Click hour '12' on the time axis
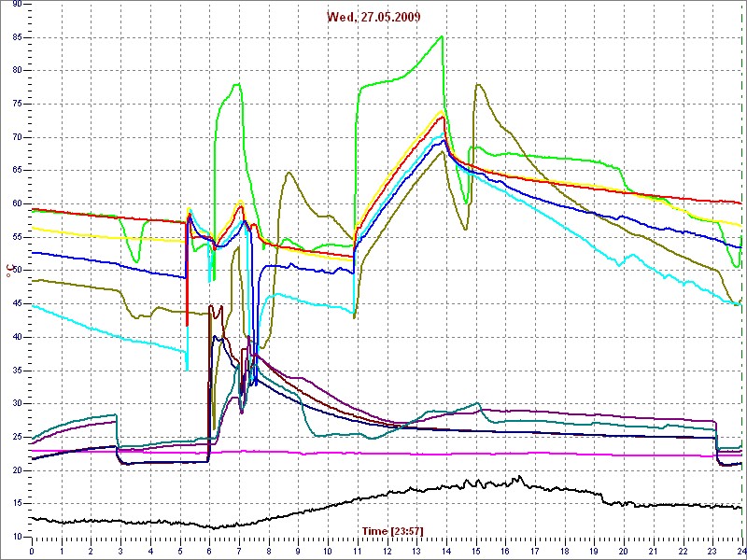747x560 pixels. pyautogui.click(x=387, y=551)
